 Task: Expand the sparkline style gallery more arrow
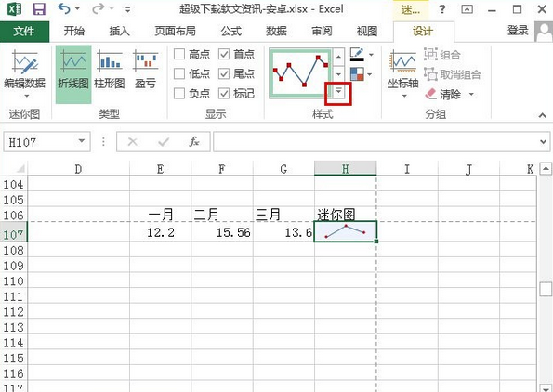[x=338, y=92]
